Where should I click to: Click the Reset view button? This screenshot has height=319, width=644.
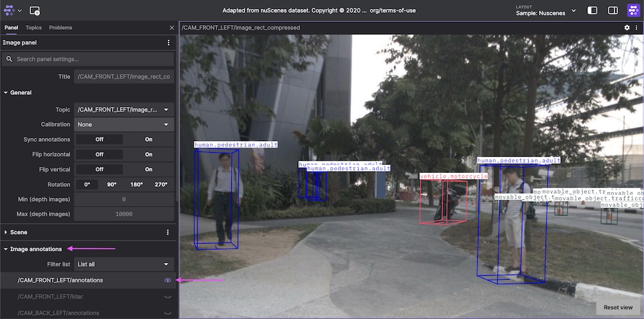pyautogui.click(x=618, y=307)
